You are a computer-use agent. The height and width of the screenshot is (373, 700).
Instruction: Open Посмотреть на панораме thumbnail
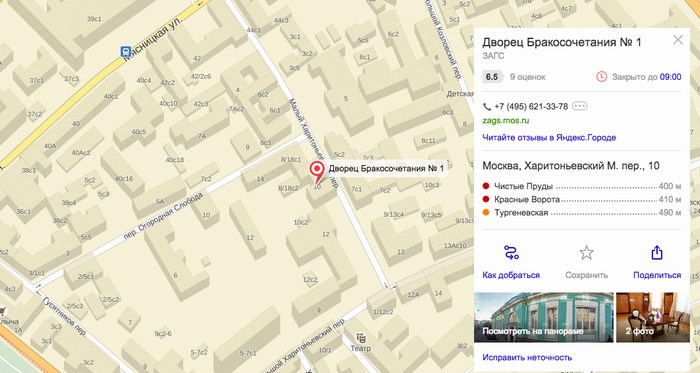pos(544,317)
